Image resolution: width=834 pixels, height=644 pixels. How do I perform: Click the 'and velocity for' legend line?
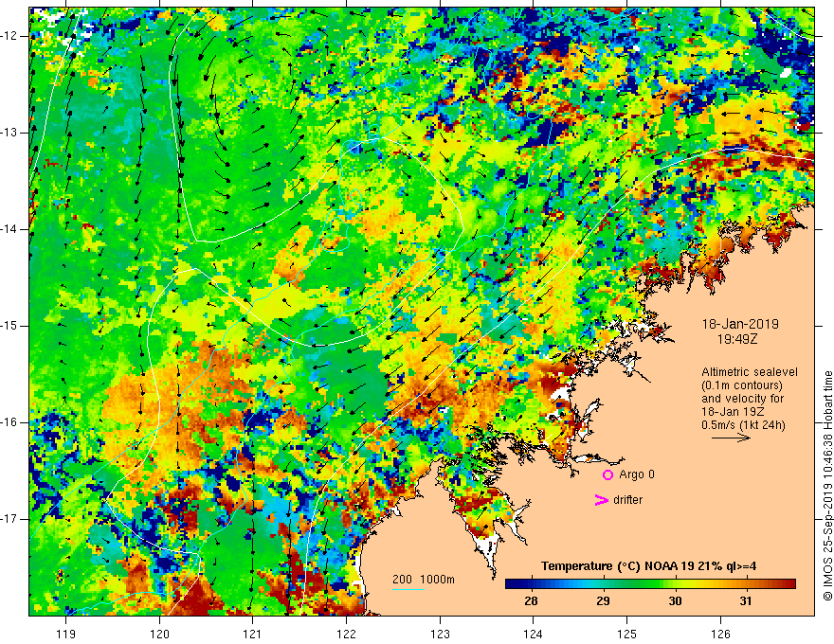pyautogui.click(x=743, y=399)
